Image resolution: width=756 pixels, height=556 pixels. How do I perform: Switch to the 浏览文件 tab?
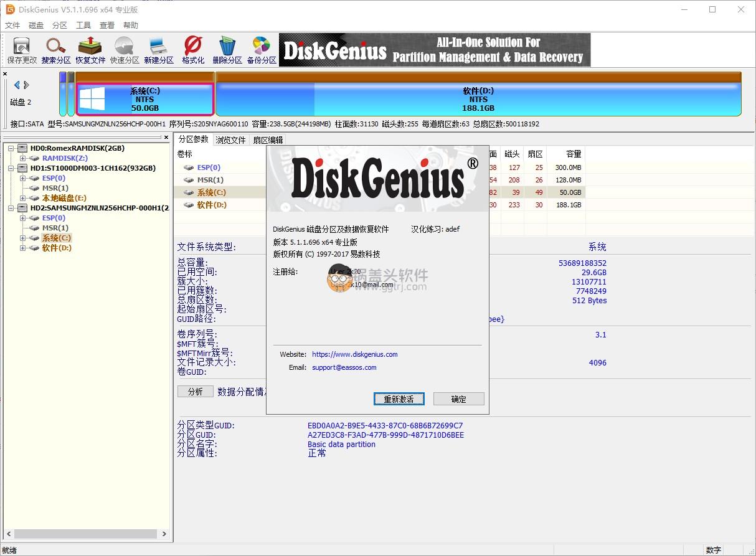230,140
